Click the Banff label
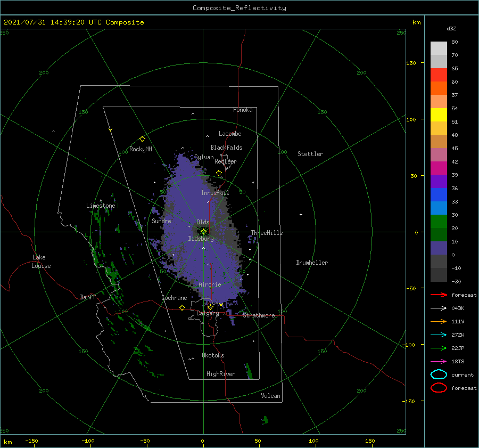The image size is (479, 448). coord(88,297)
